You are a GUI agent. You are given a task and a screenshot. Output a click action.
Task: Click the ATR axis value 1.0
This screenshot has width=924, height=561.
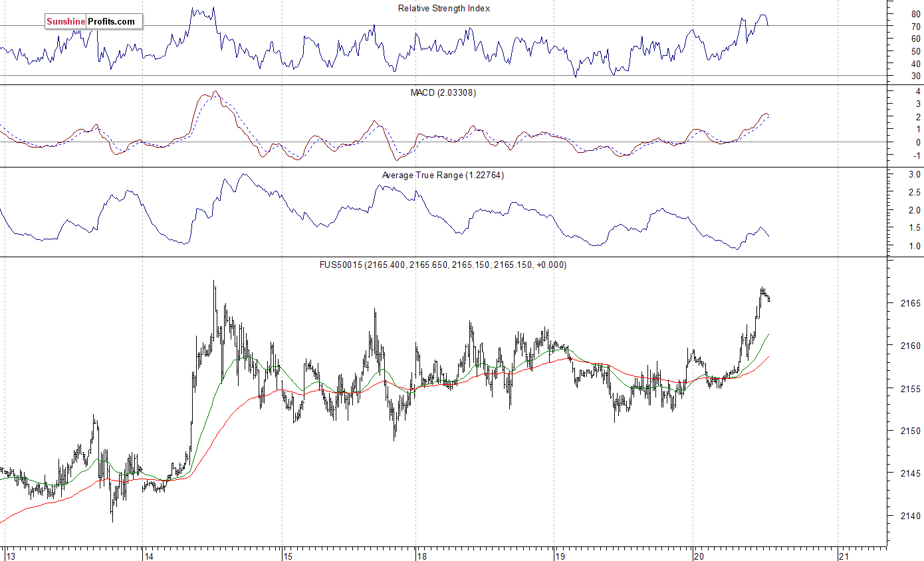pyautogui.click(x=915, y=247)
